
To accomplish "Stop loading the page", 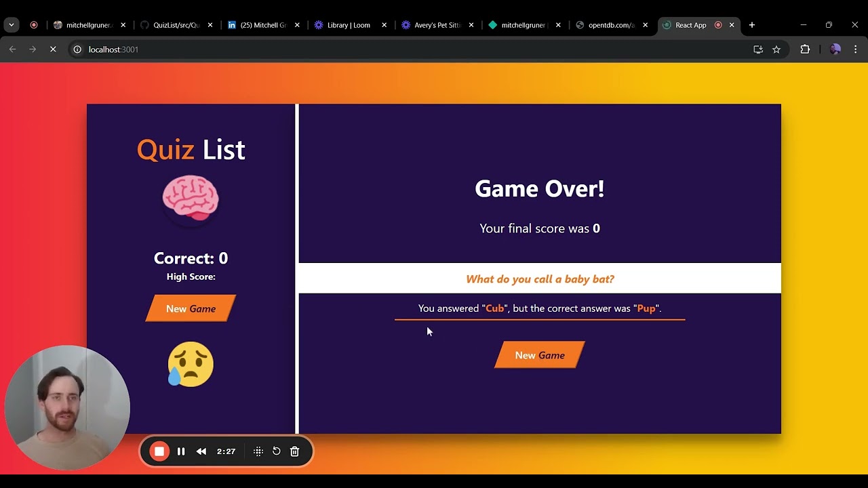I will coord(53,49).
